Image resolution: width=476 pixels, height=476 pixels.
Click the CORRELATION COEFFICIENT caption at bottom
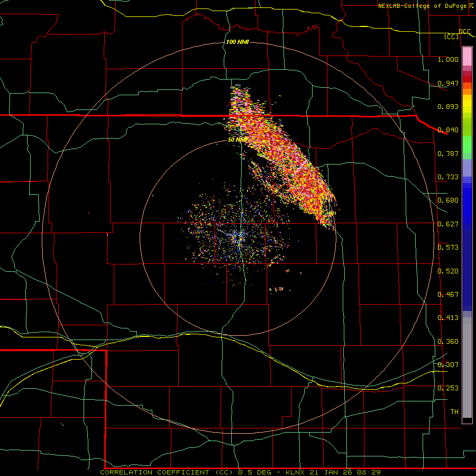click(240, 472)
